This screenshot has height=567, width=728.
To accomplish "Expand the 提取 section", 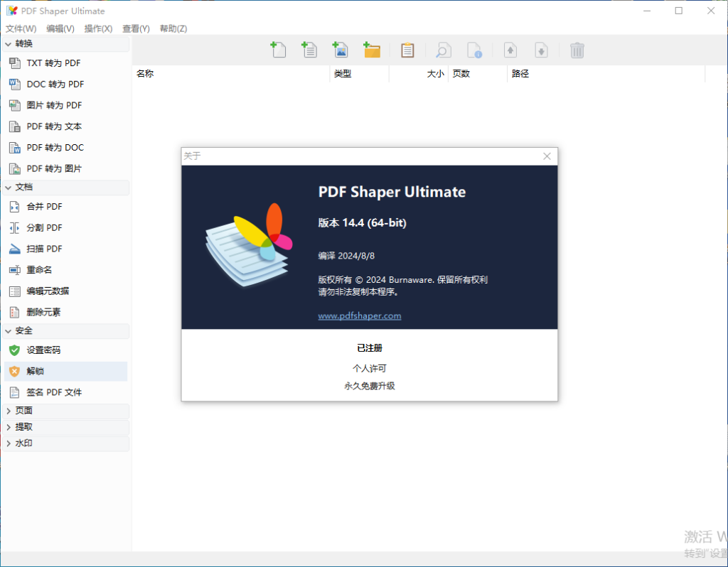I will (x=9, y=427).
